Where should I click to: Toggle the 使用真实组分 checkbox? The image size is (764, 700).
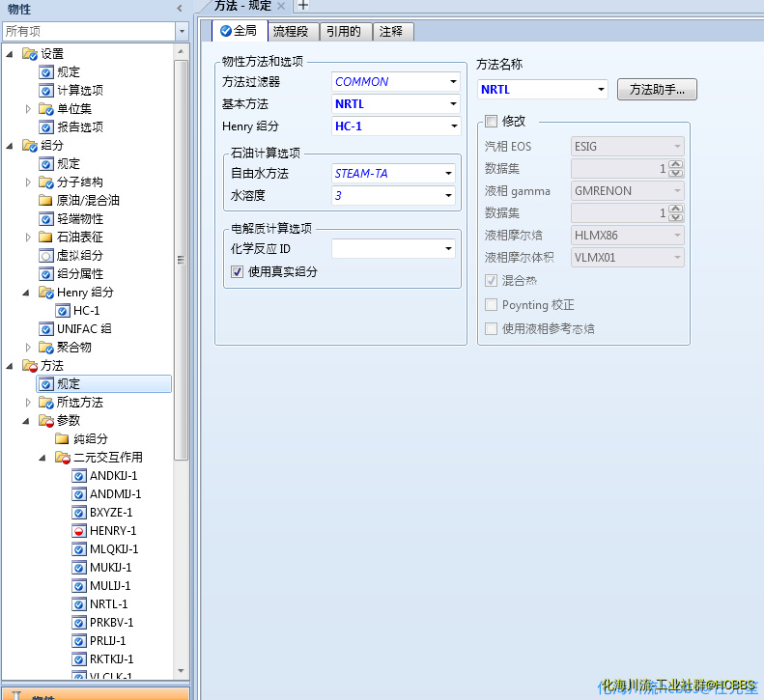click(x=238, y=272)
